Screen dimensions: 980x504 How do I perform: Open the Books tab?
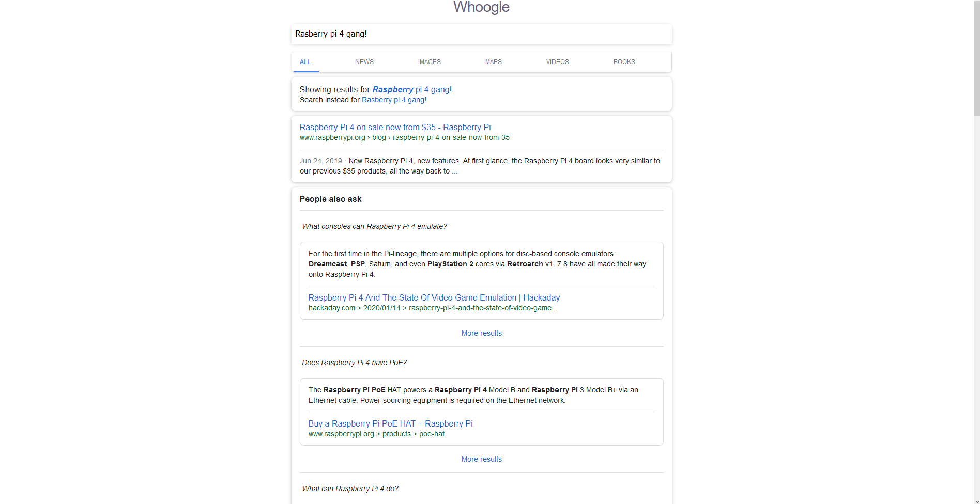pyautogui.click(x=624, y=62)
